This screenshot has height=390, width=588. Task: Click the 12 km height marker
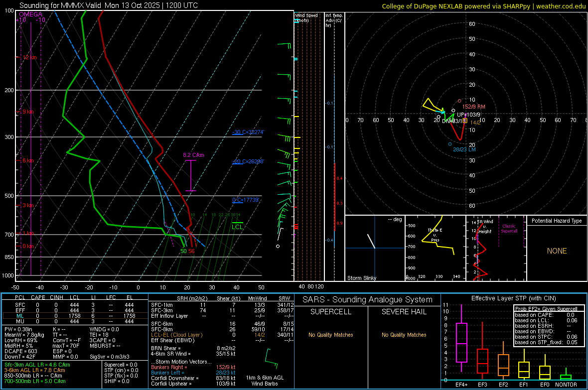pyautogui.click(x=30, y=57)
